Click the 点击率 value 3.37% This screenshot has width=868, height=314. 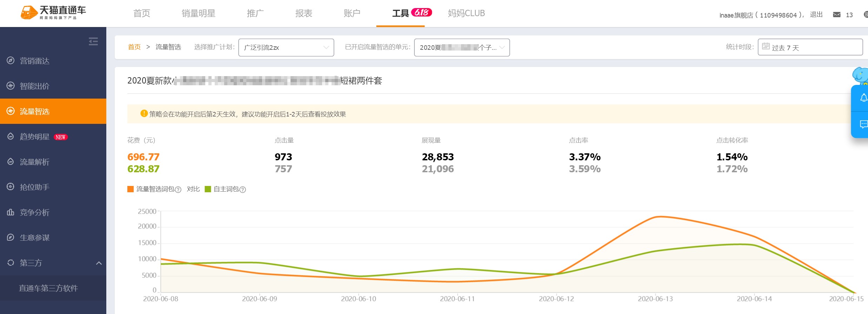pos(585,157)
